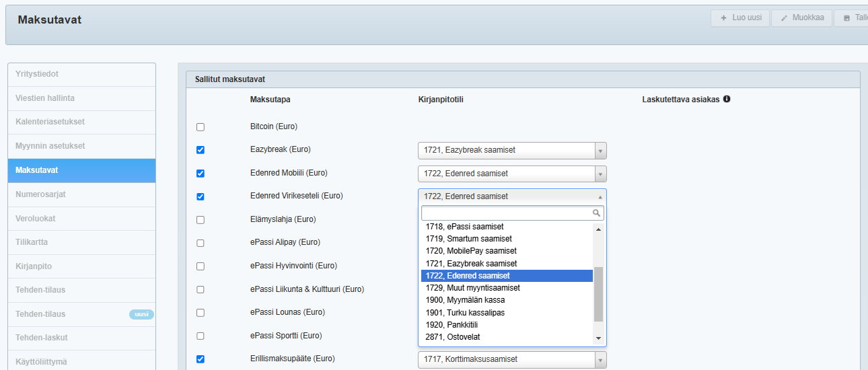This screenshot has height=370, width=868.
Task: Collapse the Edenred Virikeseteli account dropdown
Action: click(x=511, y=196)
